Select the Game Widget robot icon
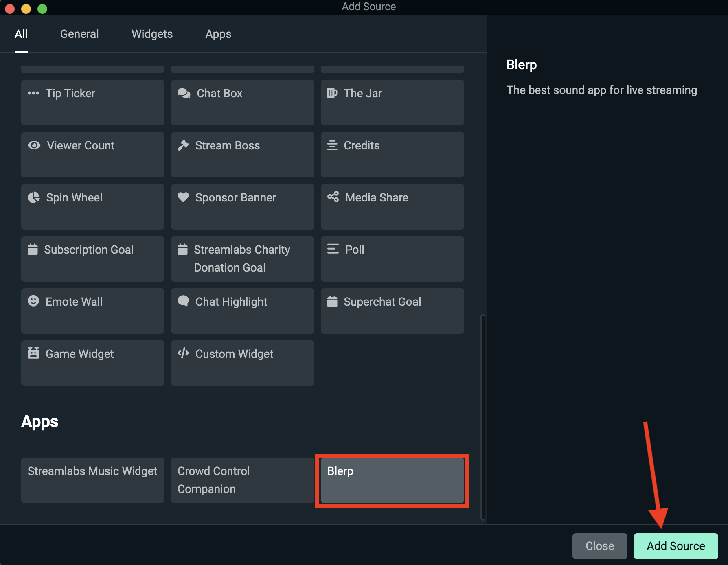Image resolution: width=728 pixels, height=565 pixels. pos(34,354)
